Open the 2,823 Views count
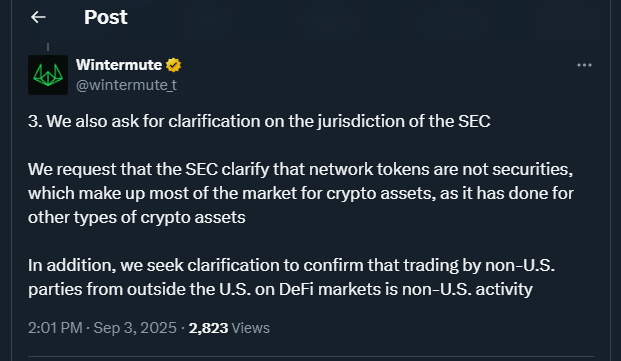This screenshot has height=361, width=621. (229, 328)
